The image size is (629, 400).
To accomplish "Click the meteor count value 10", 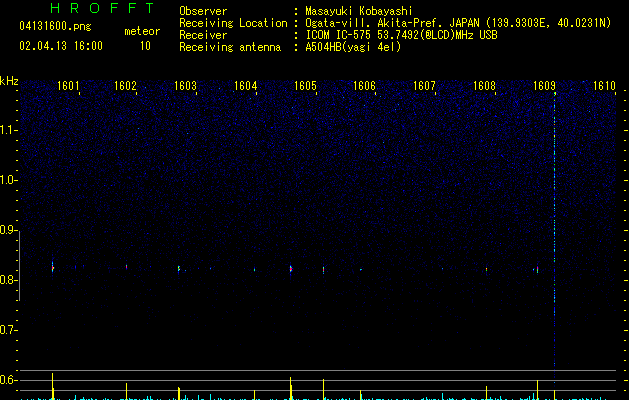I will click(145, 46).
